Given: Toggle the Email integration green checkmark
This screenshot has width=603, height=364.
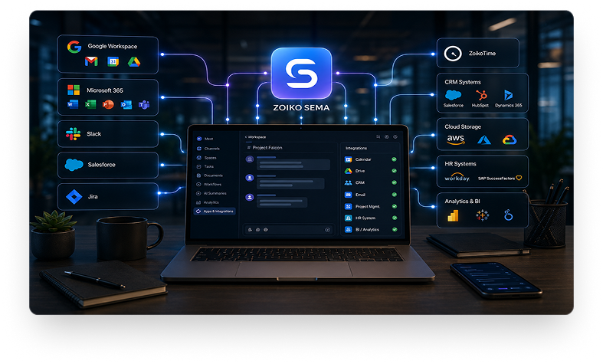Looking at the screenshot, I should 394,195.
